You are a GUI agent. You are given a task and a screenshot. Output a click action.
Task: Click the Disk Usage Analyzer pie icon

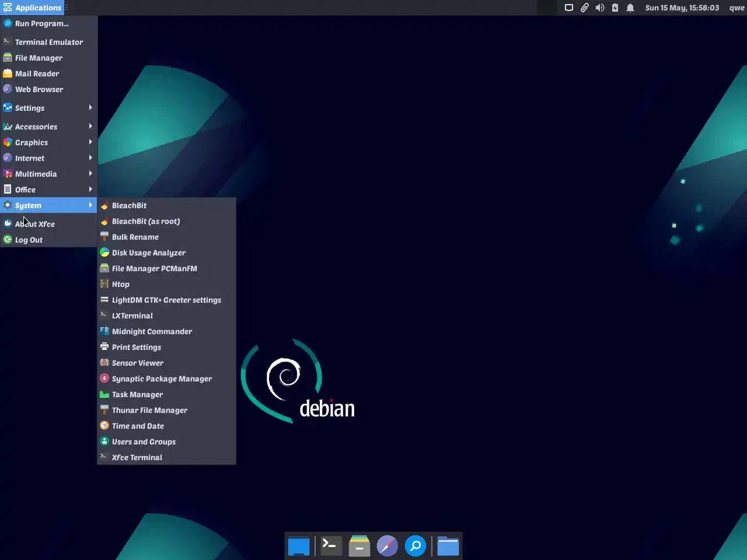104,253
